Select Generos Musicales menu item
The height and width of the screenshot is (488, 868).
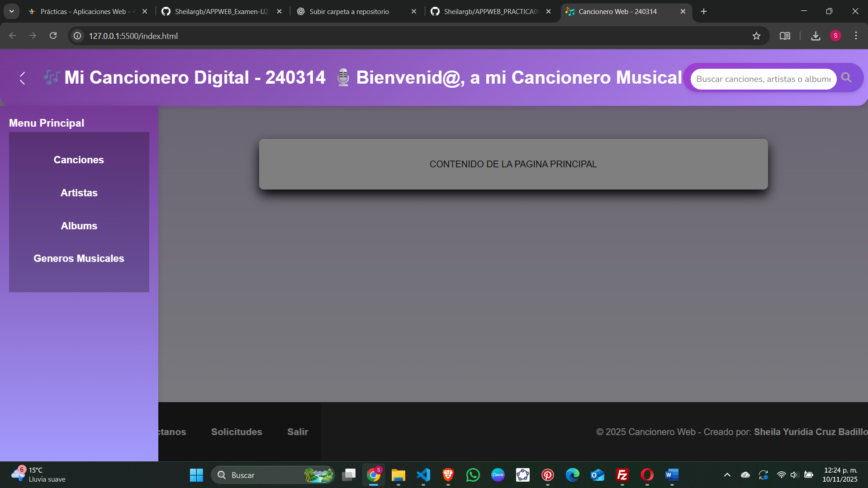point(79,258)
